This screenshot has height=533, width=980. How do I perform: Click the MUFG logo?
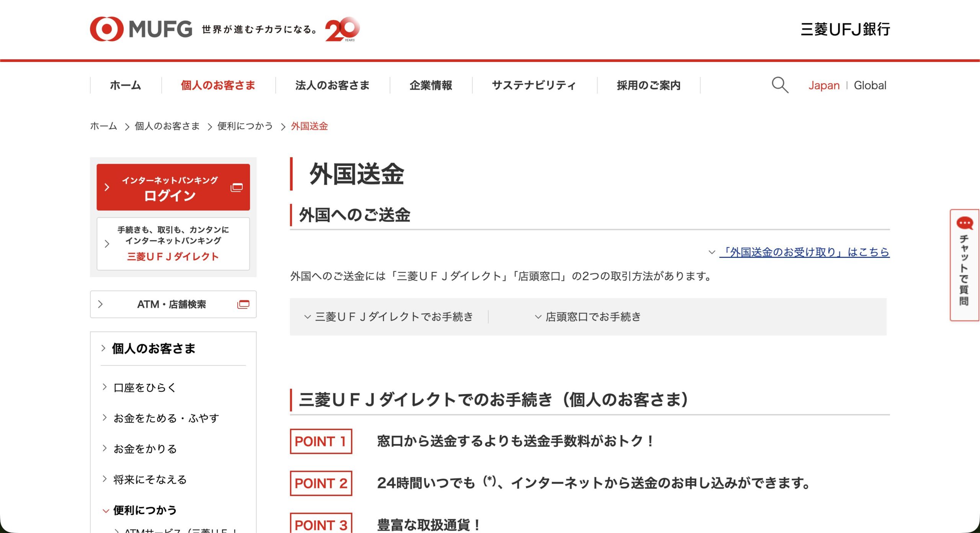[141, 29]
